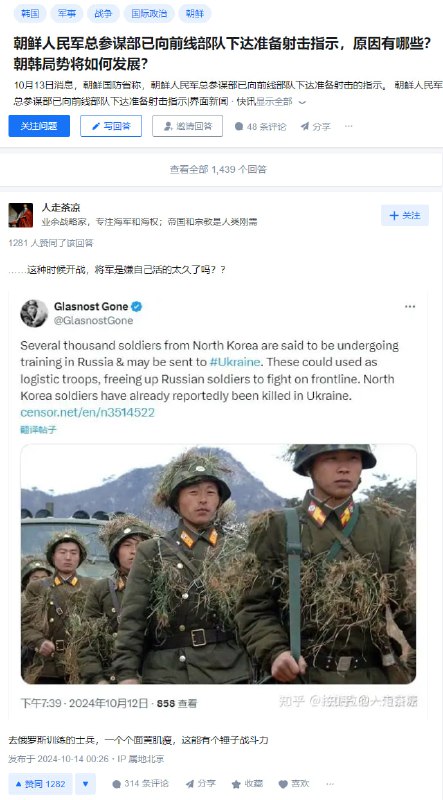Click 写回答 pencil button
The width and height of the screenshot is (443, 800).
point(111,126)
